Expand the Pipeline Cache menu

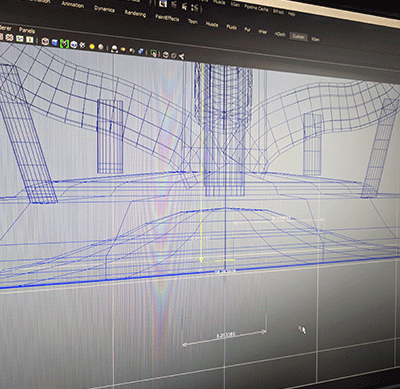256,8
